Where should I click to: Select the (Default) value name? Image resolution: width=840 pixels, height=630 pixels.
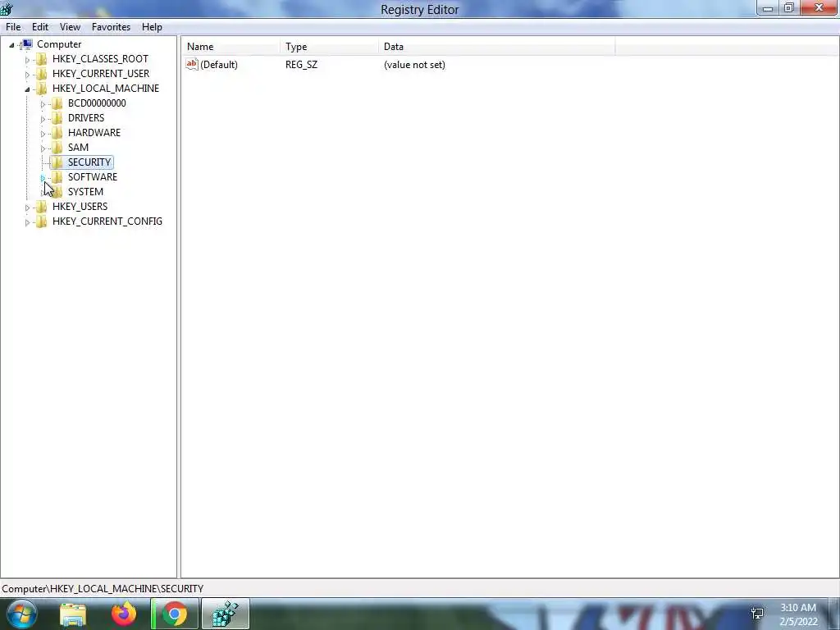pos(218,65)
